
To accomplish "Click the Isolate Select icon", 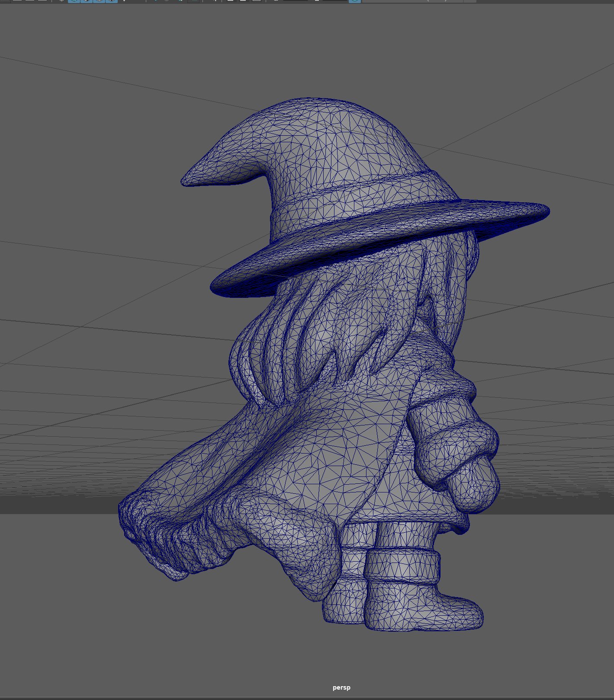I will 214,1.
